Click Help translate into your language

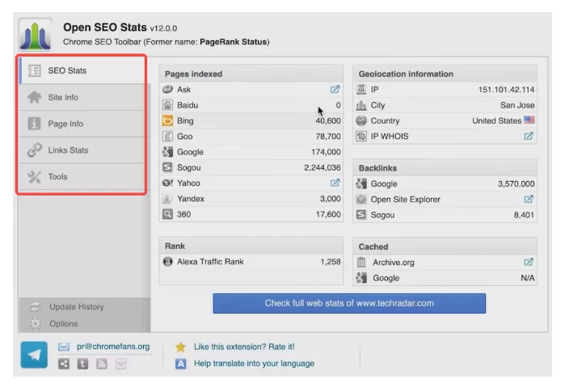click(254, 364)
